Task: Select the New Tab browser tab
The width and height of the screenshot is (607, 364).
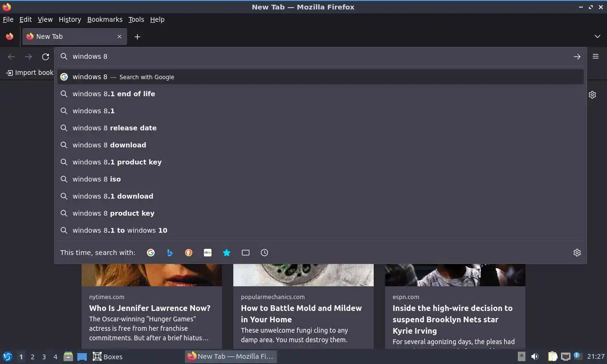Action: (x=74, y=36)
